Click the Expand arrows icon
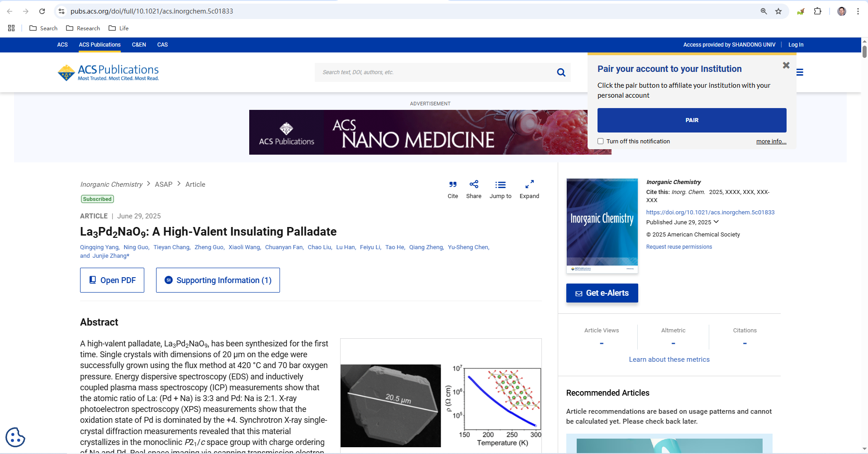The image size is (868, 454). (x=529, y=184)
